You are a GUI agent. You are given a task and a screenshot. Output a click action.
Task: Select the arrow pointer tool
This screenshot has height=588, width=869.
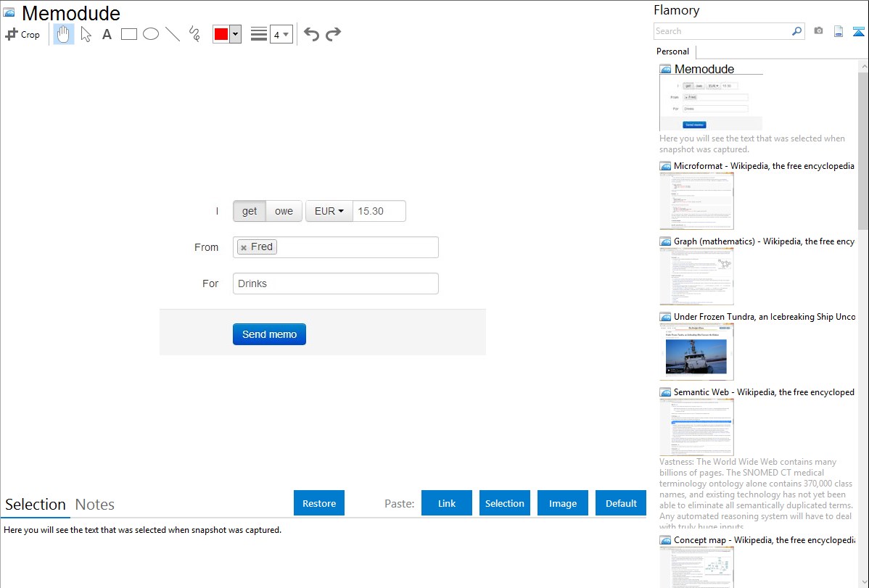click(x=86, y=34)
